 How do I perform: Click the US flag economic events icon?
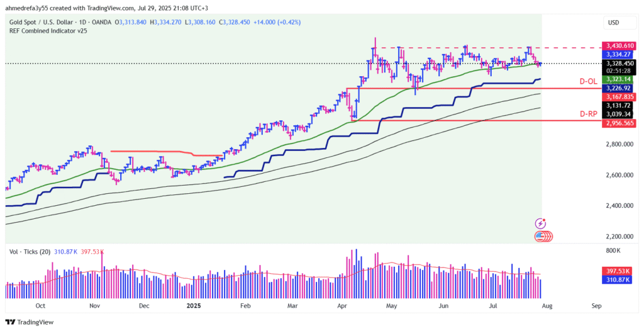click(541, 237)
